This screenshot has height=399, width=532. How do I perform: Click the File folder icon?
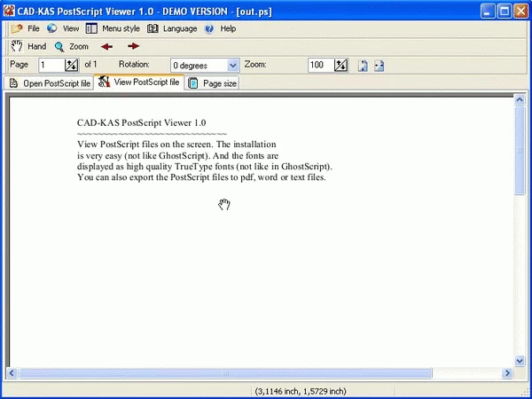pyautogui.click(x=17, y=28)
